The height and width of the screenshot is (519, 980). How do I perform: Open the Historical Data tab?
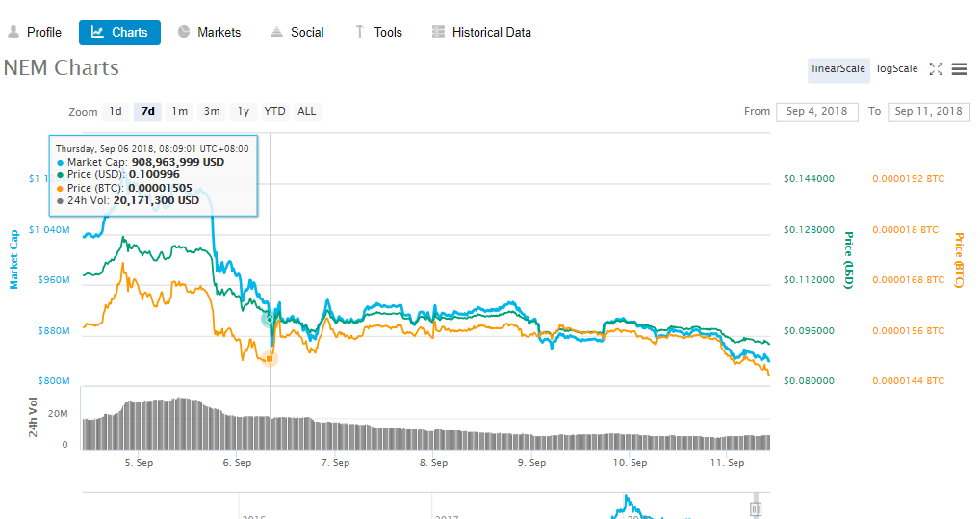pos(481,33)
